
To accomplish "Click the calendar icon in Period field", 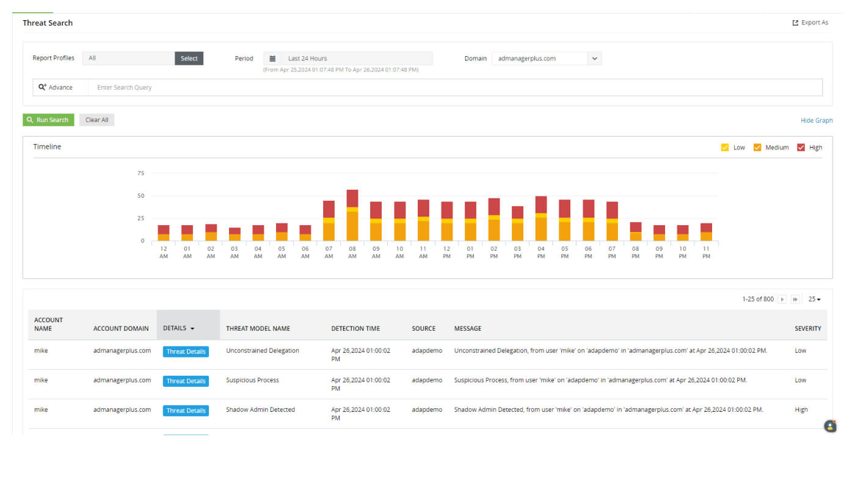I will 272,59.
